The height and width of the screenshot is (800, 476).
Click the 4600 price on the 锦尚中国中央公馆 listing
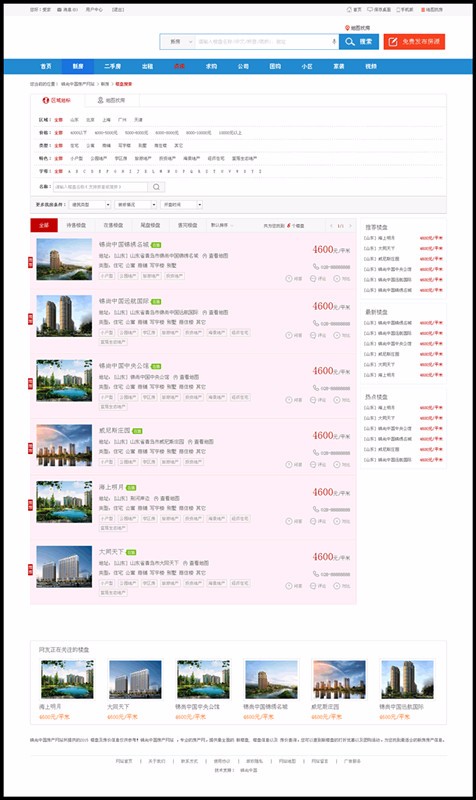point(323,371)
